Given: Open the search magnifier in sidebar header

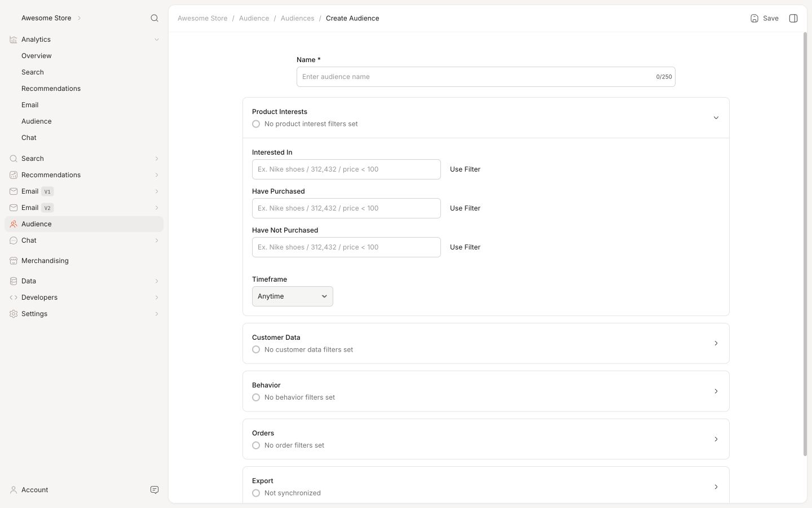Looking at the screenshot, I should (x=155, y=18).
